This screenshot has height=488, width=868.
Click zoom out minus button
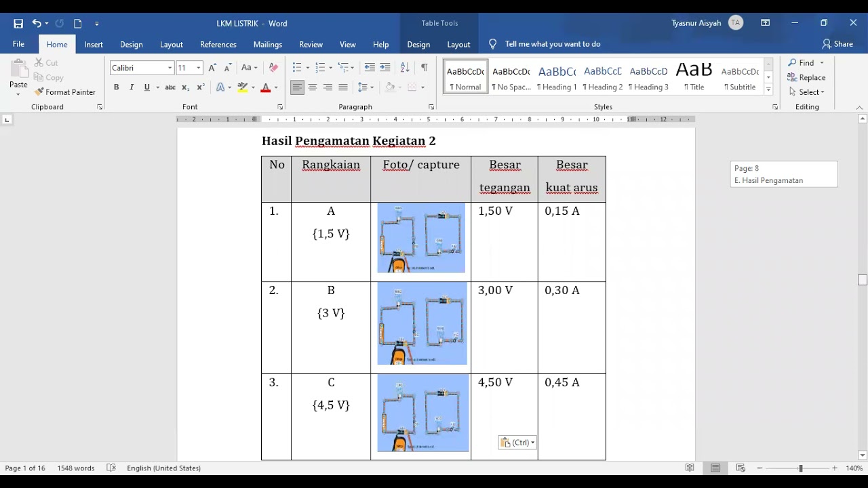(x=759, y=468)
